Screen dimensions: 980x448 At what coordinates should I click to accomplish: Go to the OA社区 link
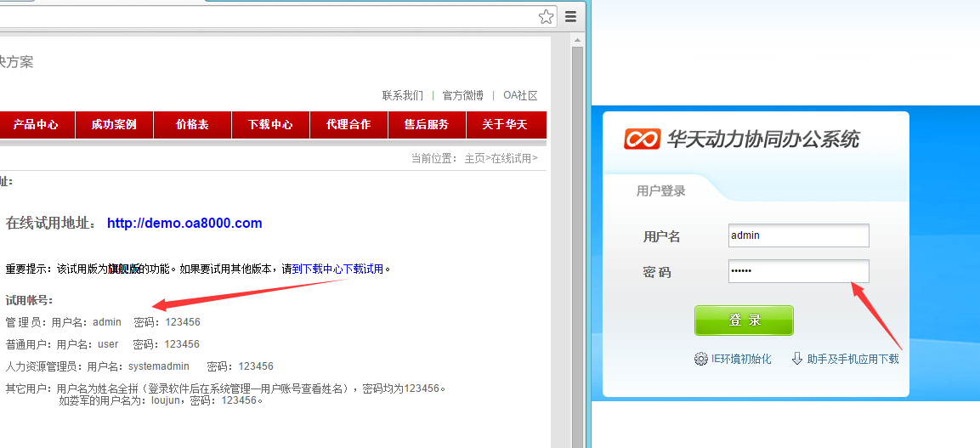pos(520,95)
